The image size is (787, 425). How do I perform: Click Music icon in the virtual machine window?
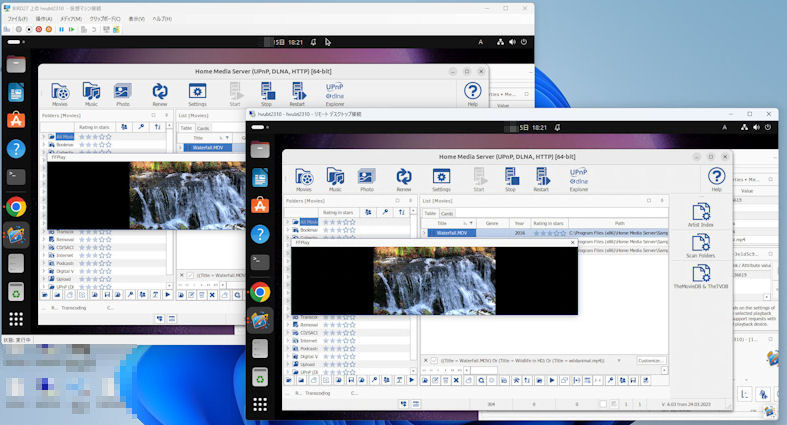pyautogui.click(x=91, y=94)
